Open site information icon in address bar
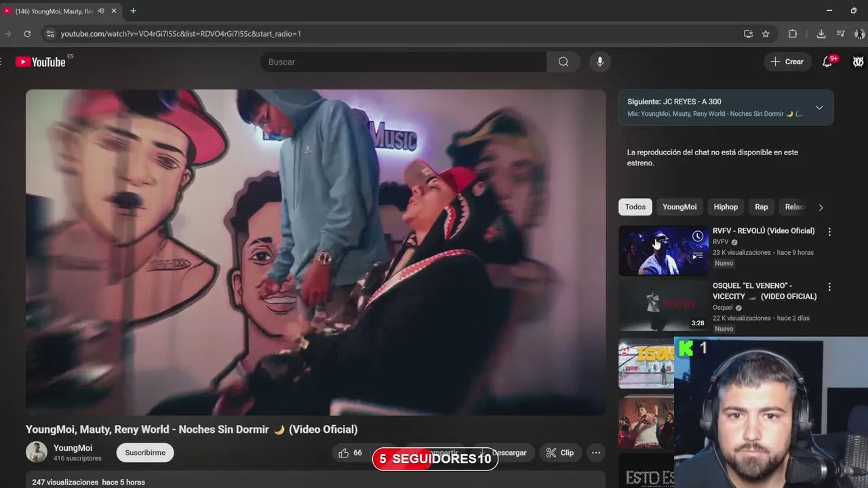 (x=50, y=33)
